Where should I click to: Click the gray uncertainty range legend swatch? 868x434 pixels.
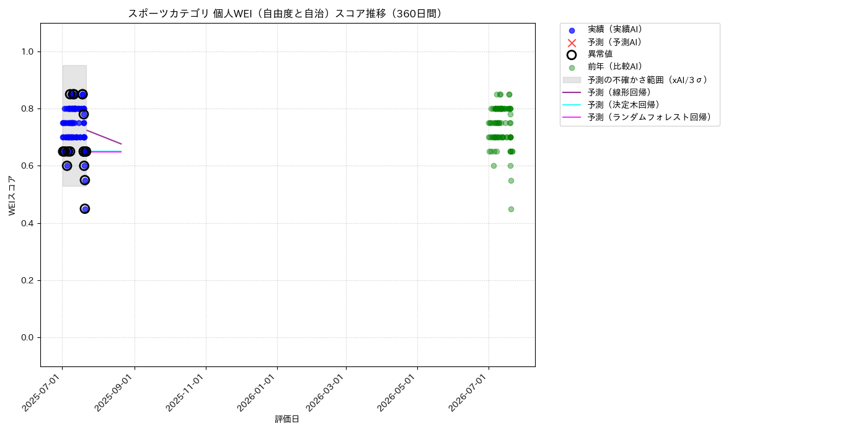coord(572,80)
